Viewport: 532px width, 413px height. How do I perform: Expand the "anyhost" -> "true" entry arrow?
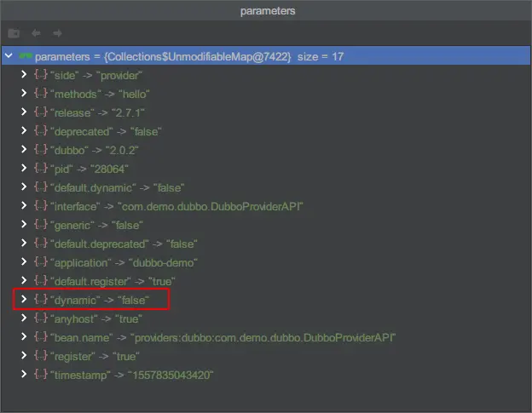point(24,318)
